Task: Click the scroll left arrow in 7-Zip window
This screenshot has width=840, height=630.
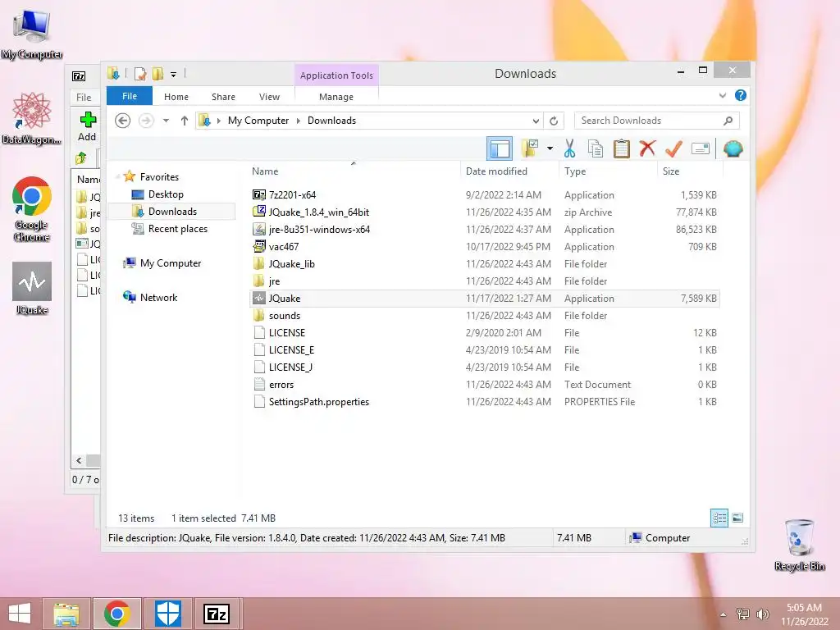Action: click(79, 461)
